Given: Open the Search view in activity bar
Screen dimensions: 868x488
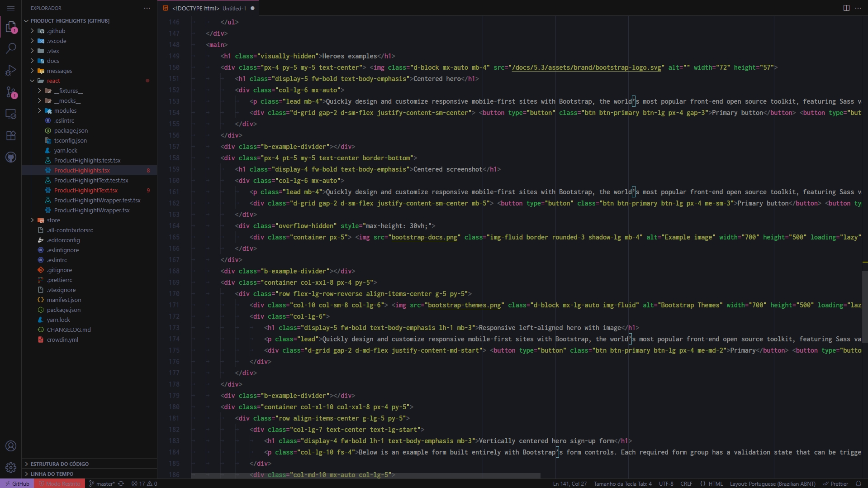Looking at the screenshot, I should 11,48.
